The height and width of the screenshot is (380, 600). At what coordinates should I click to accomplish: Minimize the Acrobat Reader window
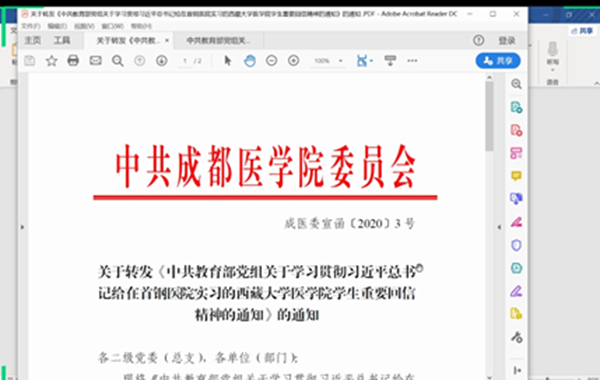pyautogui.click(x=470, y=14)
